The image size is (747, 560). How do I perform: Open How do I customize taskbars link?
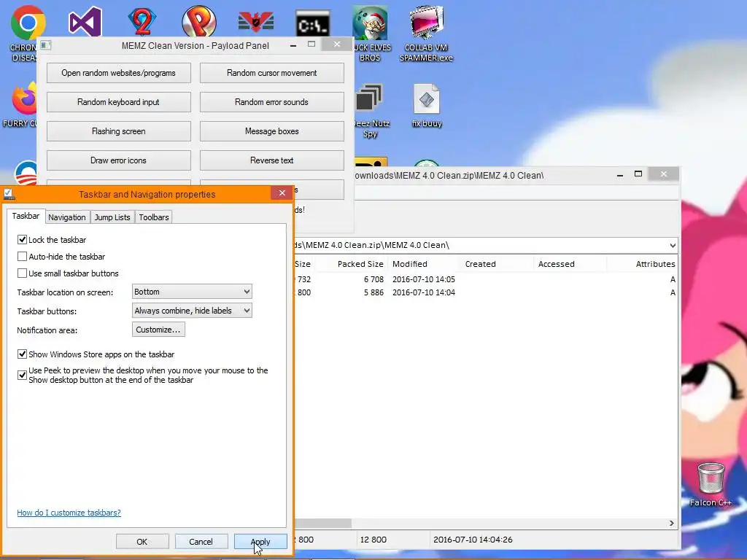coord(69,513)
